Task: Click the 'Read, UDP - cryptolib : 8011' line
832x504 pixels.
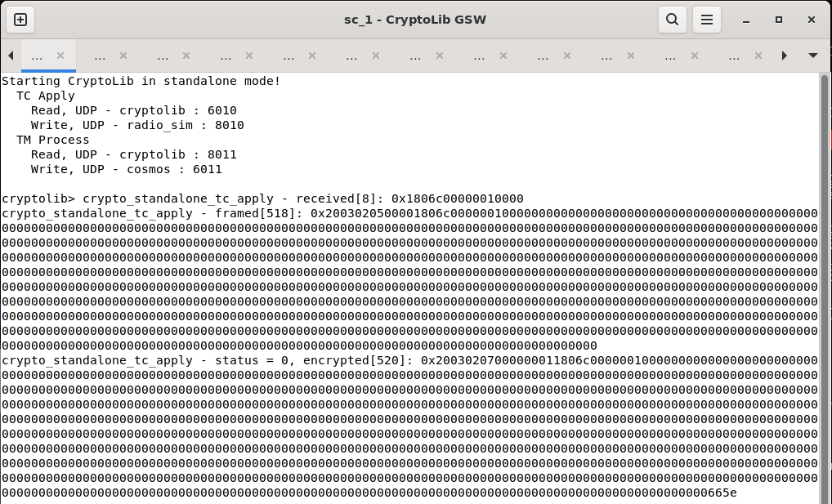Action: [134, 154]
